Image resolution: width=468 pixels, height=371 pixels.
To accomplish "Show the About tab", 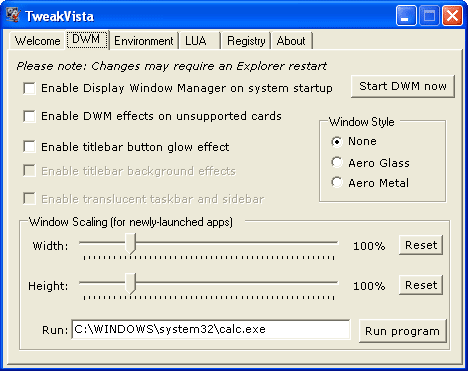I will pyautogui.click(x=291, y=41).
